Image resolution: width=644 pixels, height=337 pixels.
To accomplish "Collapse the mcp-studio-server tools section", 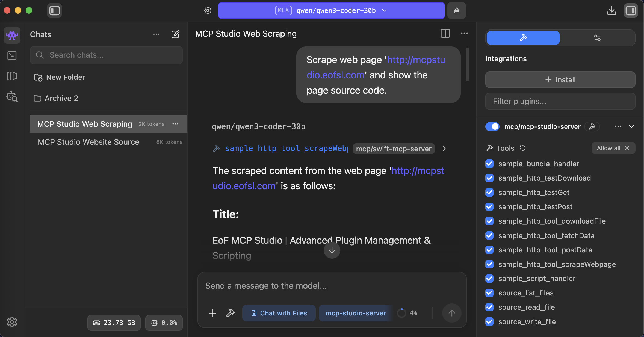I will point(631,126).
